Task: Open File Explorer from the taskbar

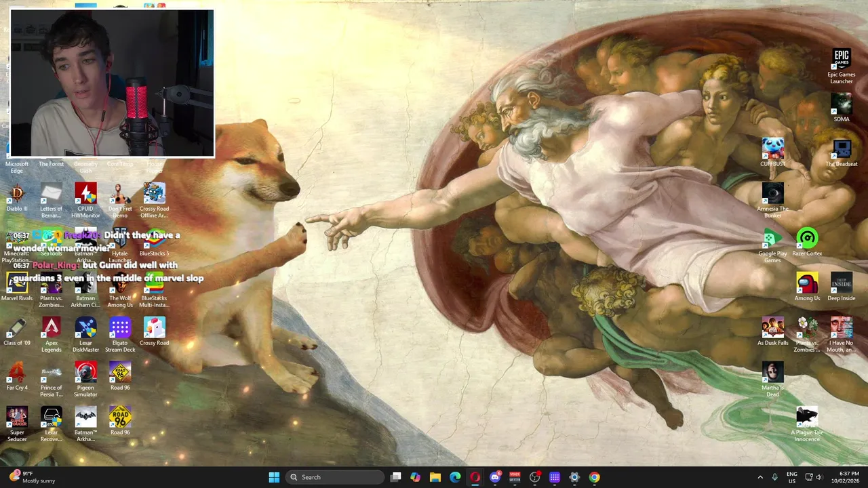Action: pyautogui.click(x=435, y=477)
